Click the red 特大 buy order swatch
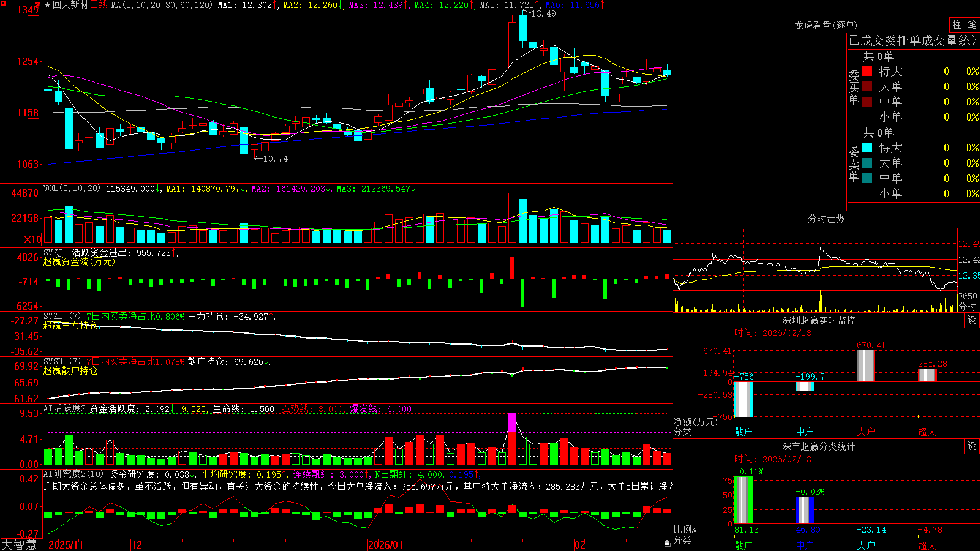This screenshot has width=980, height=551. [867, 71]
